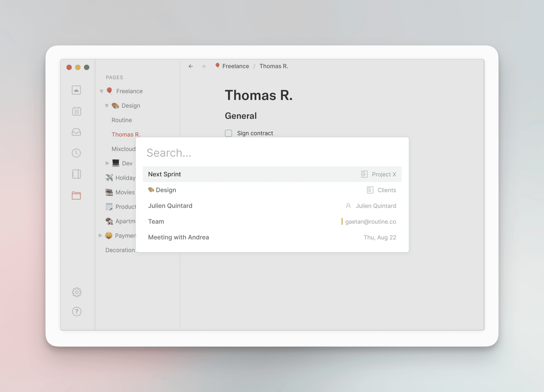Collapse the Freelance tree item
The width and height of the screenshot is (544, 392).
(102, 91)
